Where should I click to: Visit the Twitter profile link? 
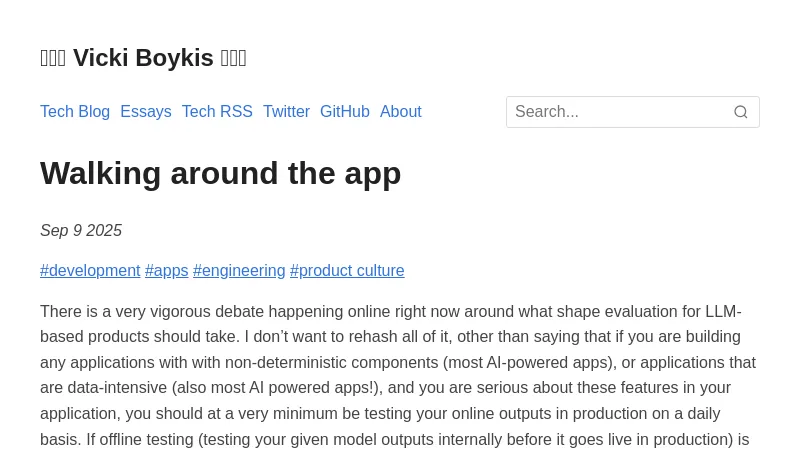coord(286,112)
